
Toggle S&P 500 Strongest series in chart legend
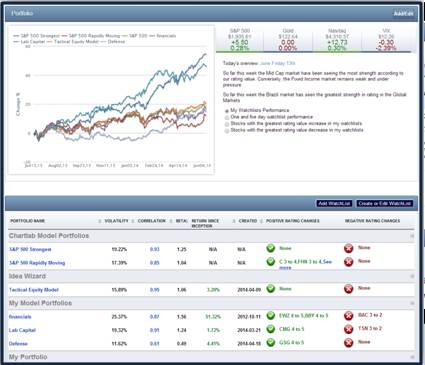[x=36, y=36]
